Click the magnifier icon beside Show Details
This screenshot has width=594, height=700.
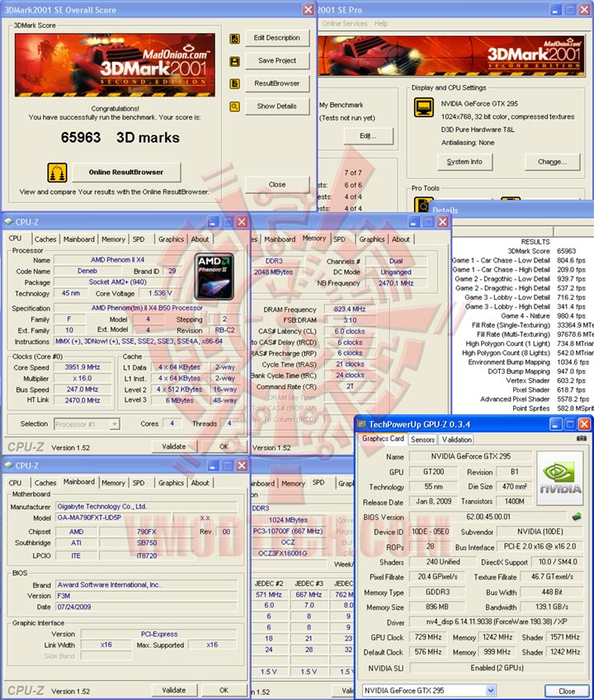[x=235, y=106]
